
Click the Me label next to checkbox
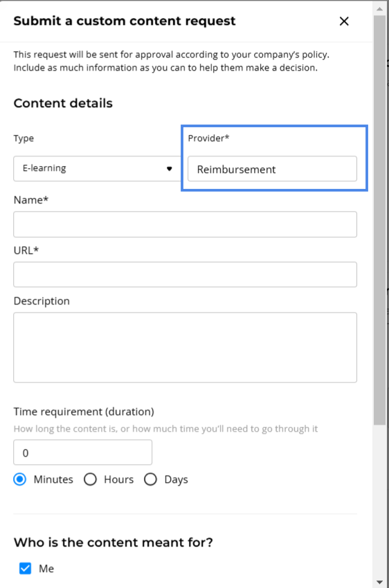(x=46, y=569)
